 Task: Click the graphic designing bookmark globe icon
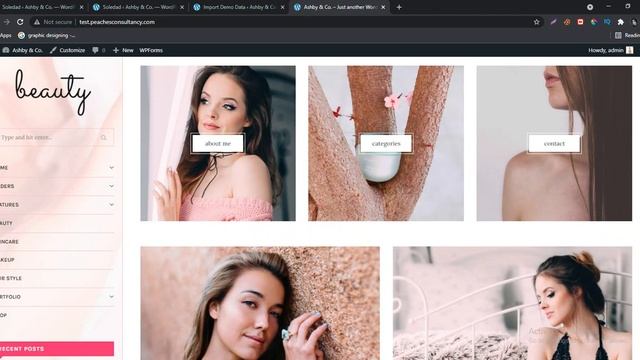(x=21, y=36)
